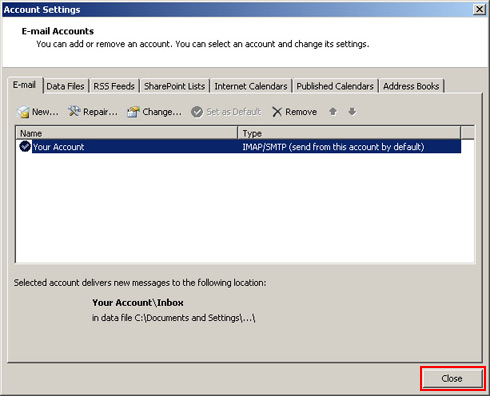Click the Close button
Image resolution: width=490 pixels, height=396 pixels.
click(x=452, y=379)
